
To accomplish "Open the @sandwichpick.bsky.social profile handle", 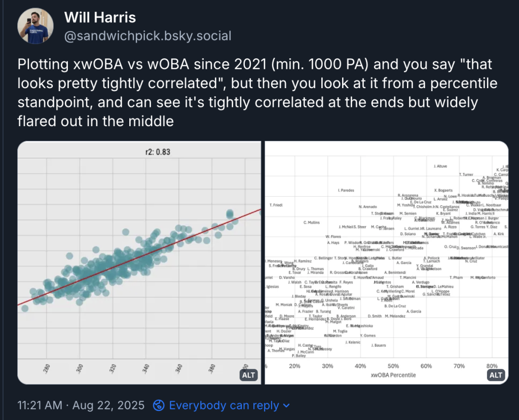I will (x=147, y=35).
